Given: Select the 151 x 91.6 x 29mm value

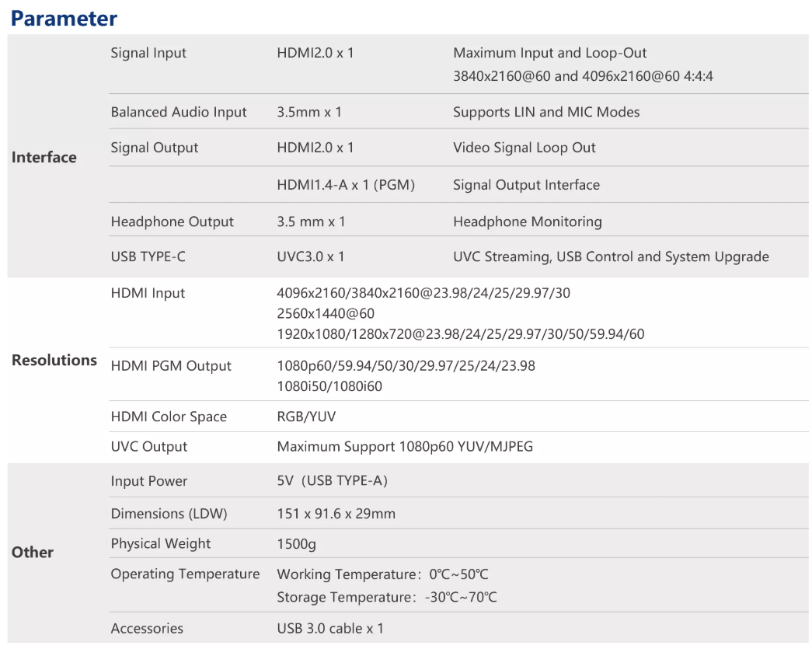Looking at the screenshot, I should pyautogui.click(x=336, y=514).
